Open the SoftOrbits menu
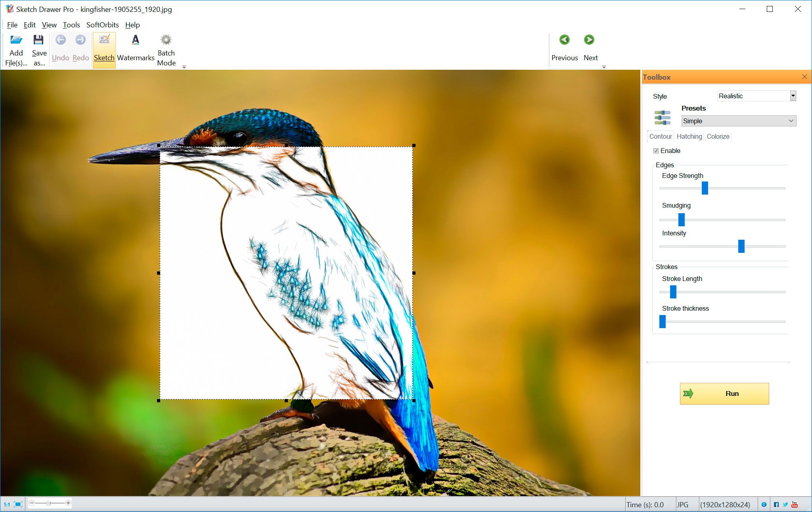This screenshot has height=512, width=812. pyautogui.click(x=102, y=24)
